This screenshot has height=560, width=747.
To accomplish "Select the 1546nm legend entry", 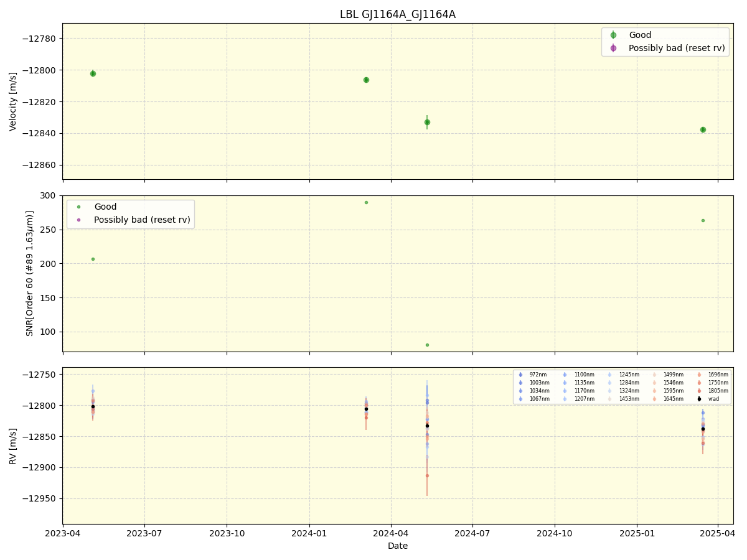I will click(669, 383).
